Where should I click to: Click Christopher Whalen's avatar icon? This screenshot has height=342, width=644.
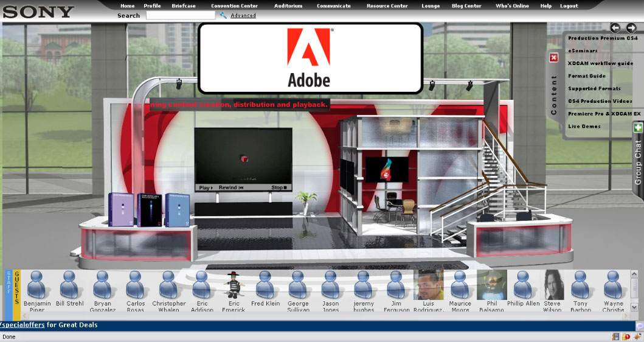pyautogui.click(x=168, y=284)
